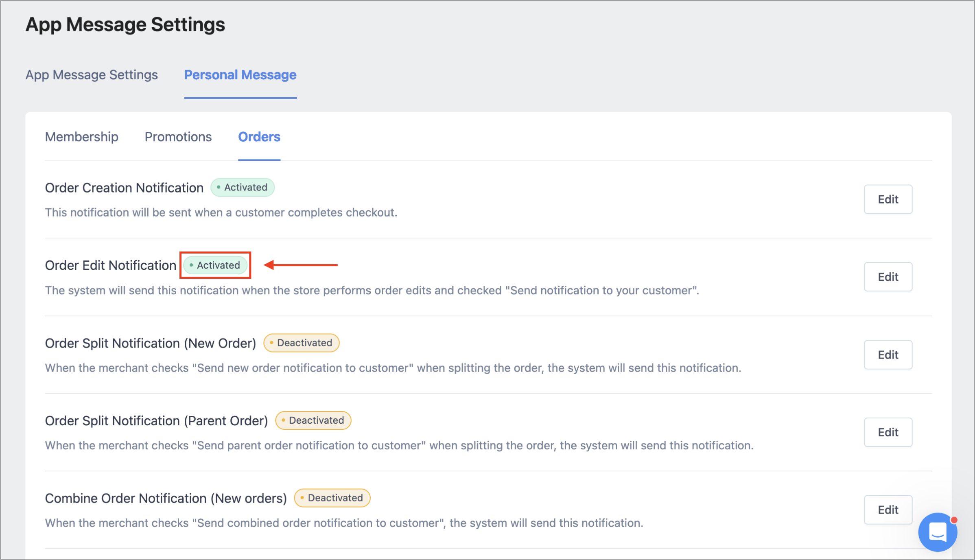Click description mentioning 'Send combined order notification to customer'
The width and height of the screenshot is (975, 560).
pyautogui.click(x=344, y=523)
